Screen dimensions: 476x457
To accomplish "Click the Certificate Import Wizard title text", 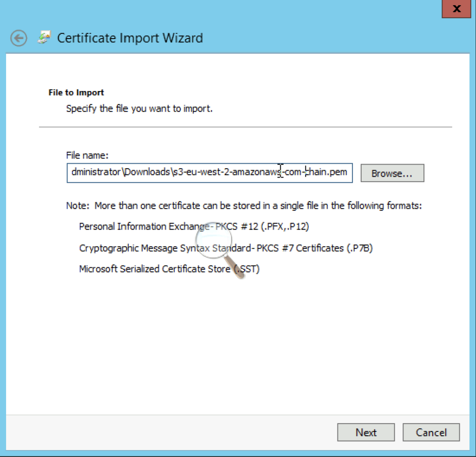I will [129, 38].
